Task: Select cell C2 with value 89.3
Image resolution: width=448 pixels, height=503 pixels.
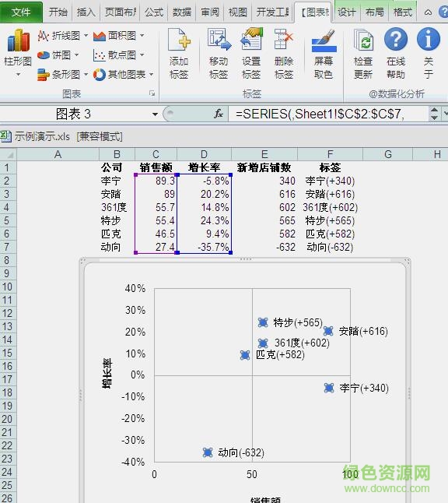Action: pyautogui.click(x=156, y=181)
